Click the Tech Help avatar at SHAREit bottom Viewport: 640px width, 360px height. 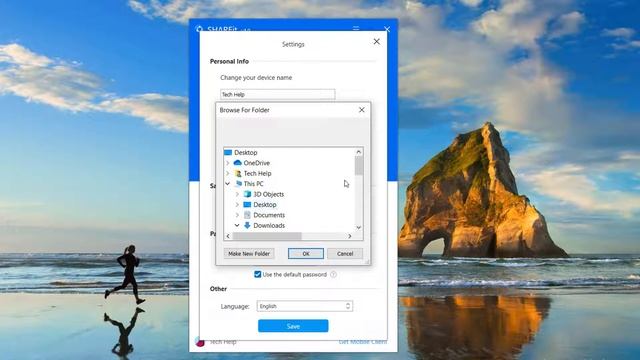point(200,342)
